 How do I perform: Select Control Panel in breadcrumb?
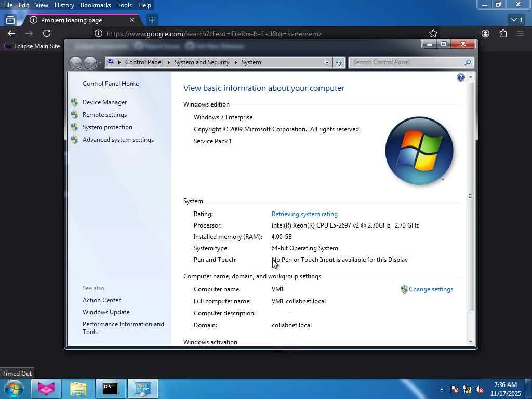pyautogui.click(x=143, y=62)
